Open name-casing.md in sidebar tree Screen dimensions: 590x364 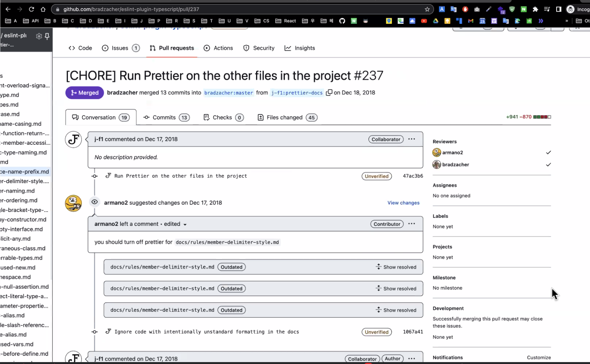pos(21,124)
